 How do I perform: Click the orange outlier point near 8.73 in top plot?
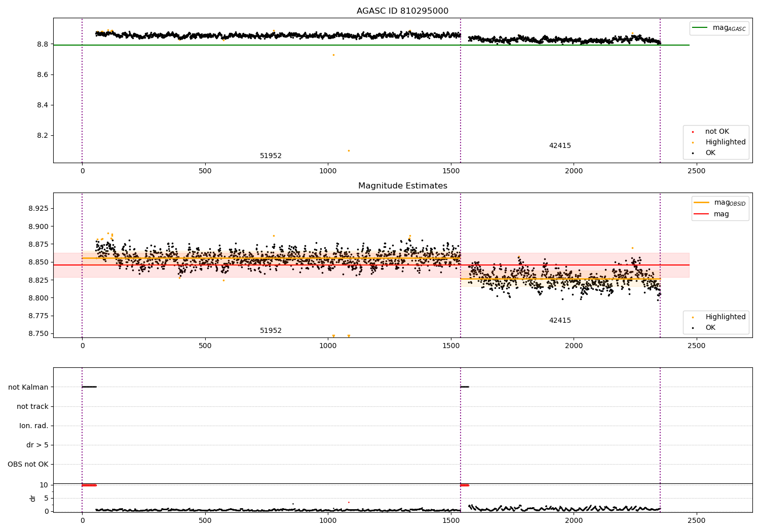pyautogui.click(x=333, y=55)
